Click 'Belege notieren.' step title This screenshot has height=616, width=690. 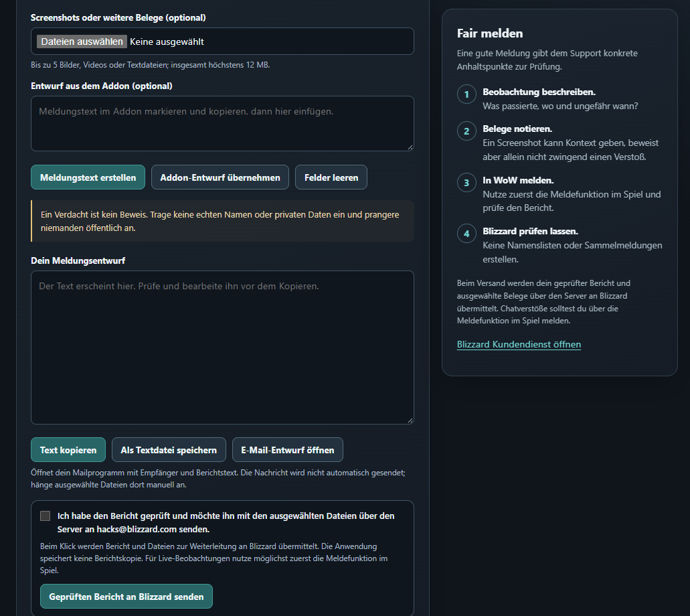[x=517, y=129]
